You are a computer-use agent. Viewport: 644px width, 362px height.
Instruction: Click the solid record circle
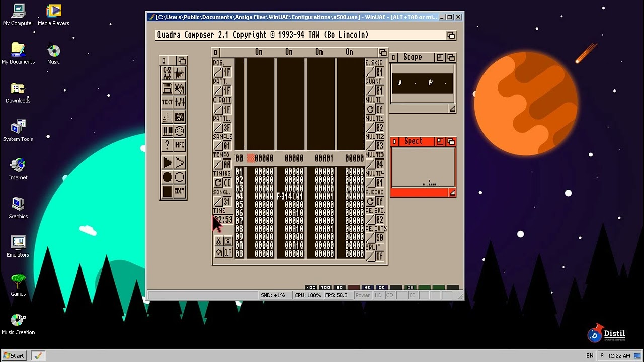pyautogui.click(x=167, y=177)
